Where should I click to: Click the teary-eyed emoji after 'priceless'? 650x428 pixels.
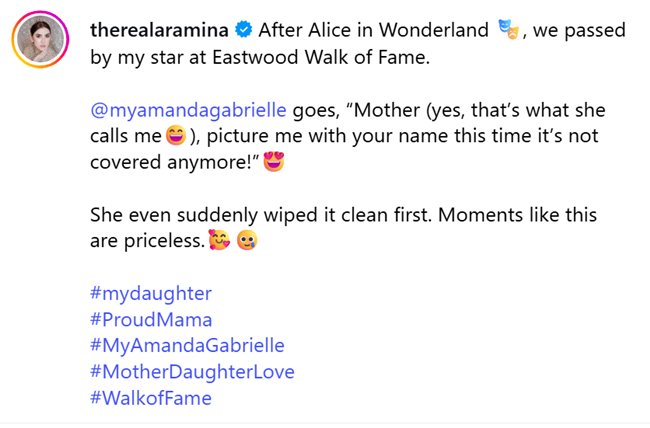(x=247, y=240)
